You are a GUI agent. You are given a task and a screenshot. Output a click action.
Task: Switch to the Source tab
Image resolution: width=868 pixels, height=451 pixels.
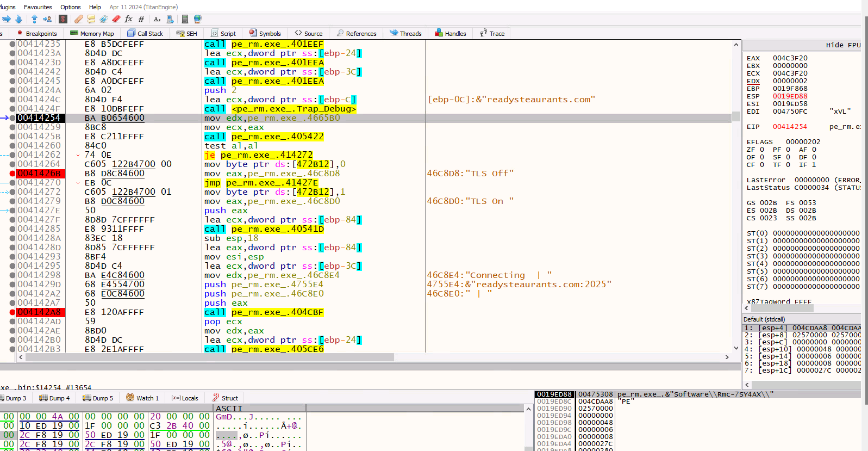point(309,34)
